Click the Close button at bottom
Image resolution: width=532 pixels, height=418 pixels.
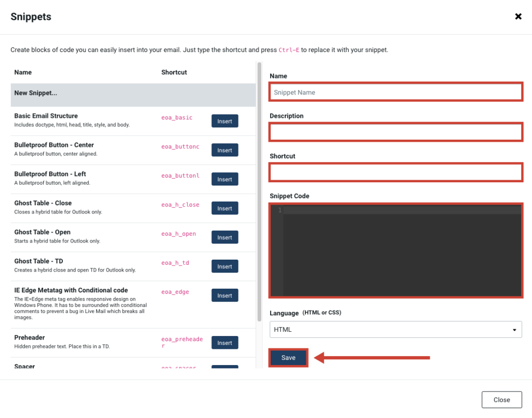click(501, 400)
